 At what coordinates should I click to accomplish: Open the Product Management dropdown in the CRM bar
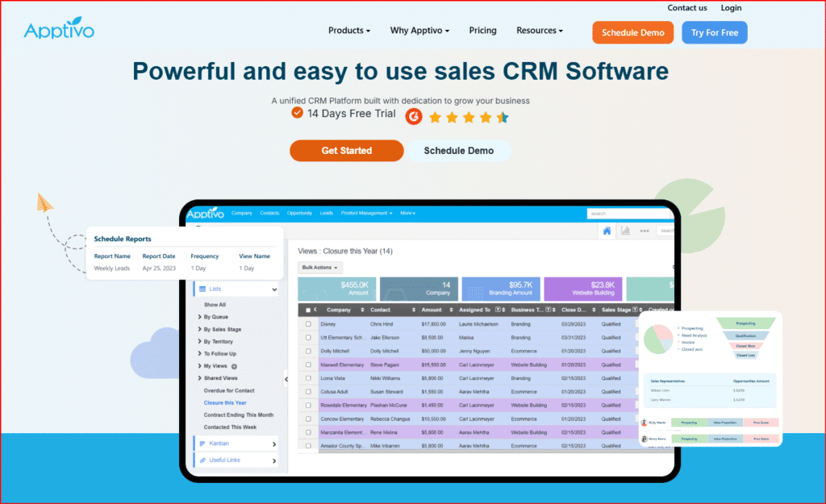367,213
